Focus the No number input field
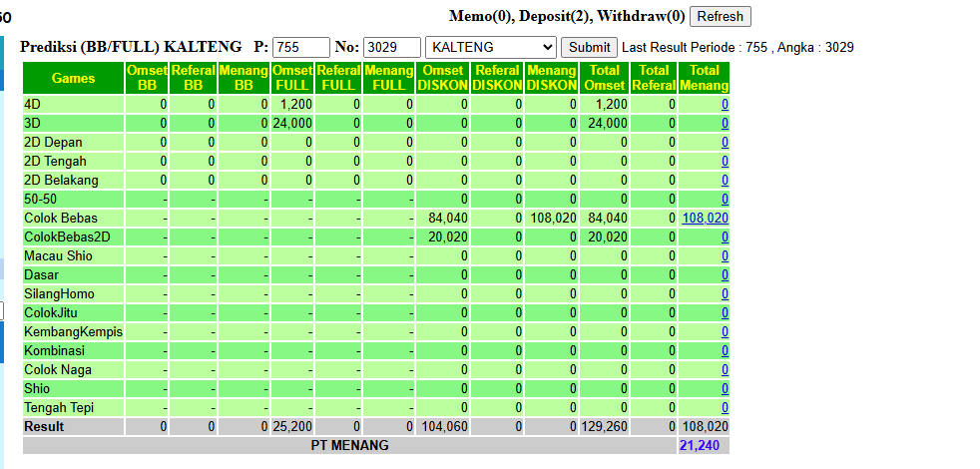 coord(392,48)
